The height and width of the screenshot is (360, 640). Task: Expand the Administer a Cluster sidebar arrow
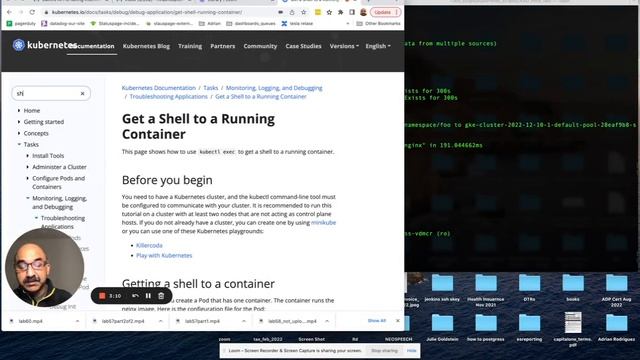pos(27,167)
